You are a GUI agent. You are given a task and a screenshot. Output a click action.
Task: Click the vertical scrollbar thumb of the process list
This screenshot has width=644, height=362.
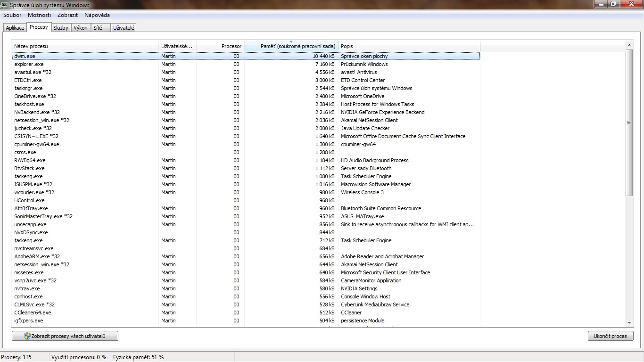click(629, 123)
